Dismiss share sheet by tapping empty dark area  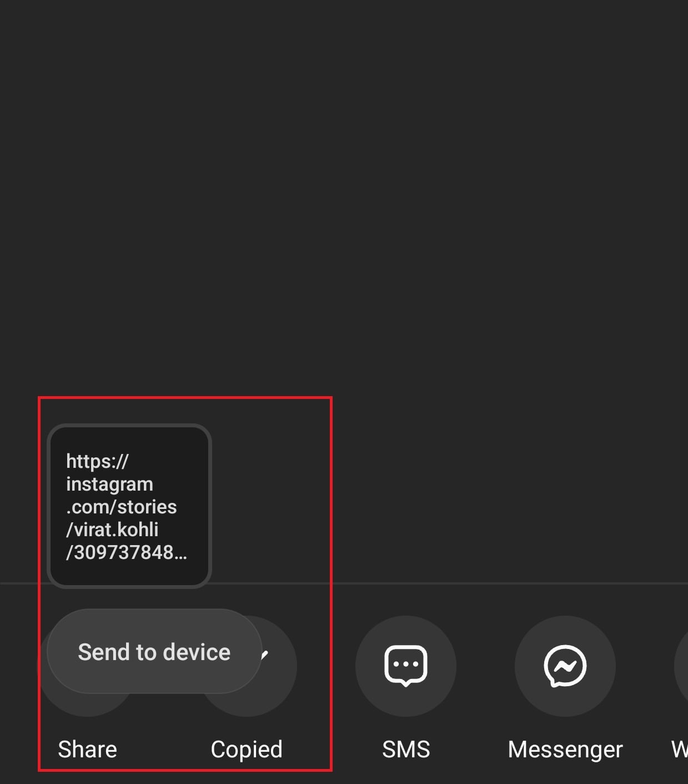coord(344,194)
